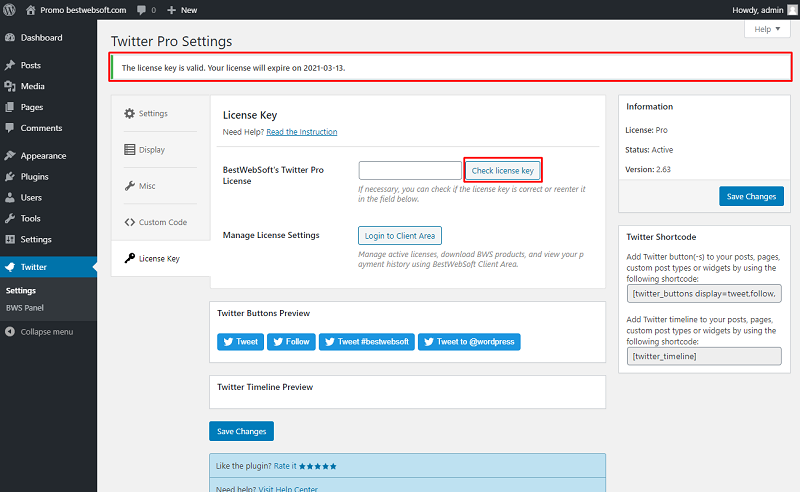Open the admin user avatar

pyautogui.click(x=792, y=10)
